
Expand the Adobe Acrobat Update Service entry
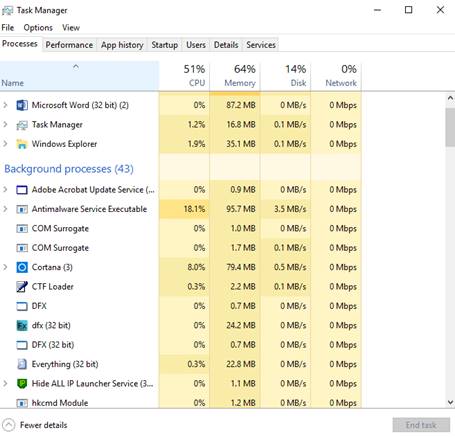5,190
